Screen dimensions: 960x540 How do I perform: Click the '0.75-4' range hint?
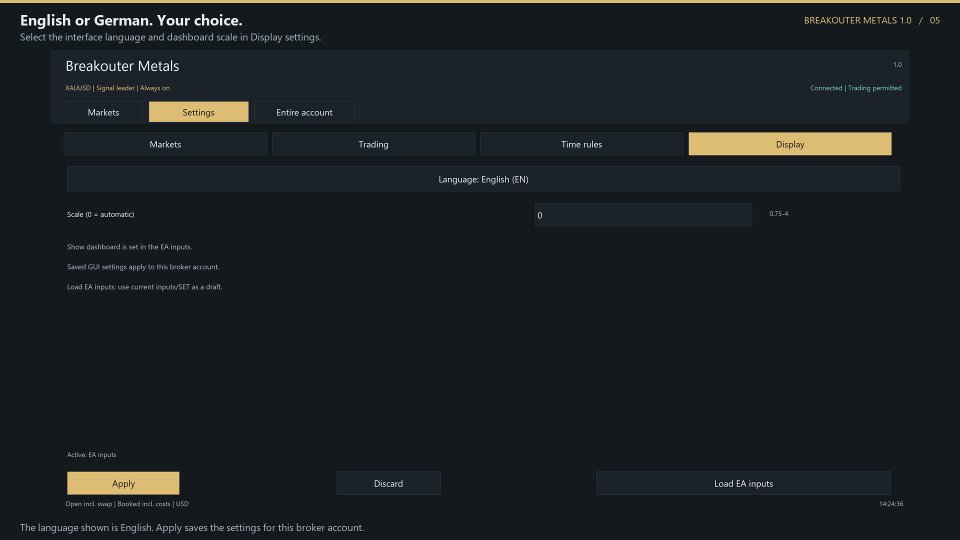pos(779,214)
